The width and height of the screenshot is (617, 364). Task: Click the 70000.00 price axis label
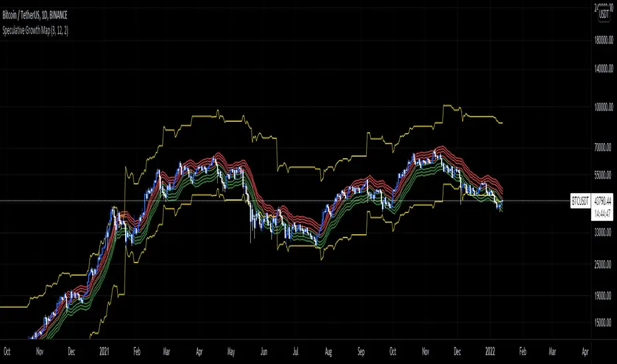603,148
